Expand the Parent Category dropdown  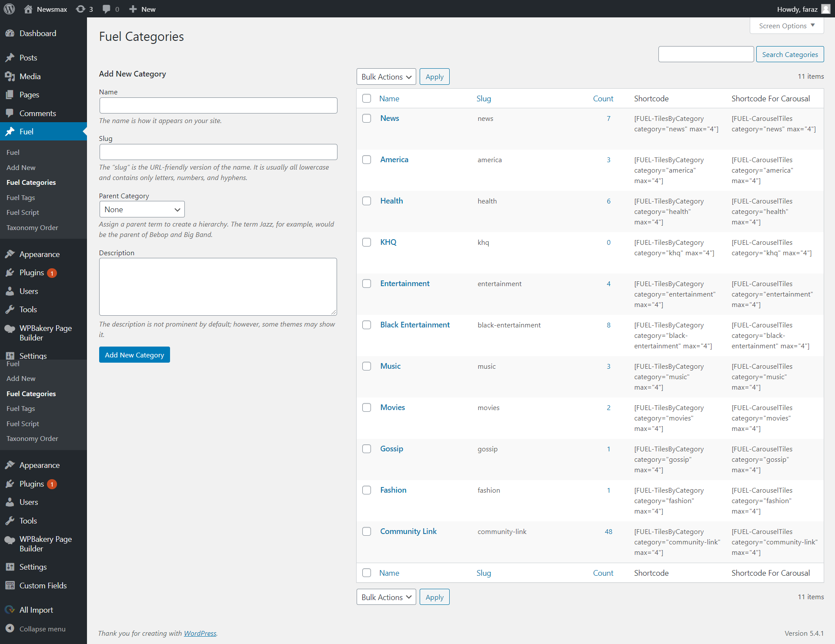(x=142, y=209)
